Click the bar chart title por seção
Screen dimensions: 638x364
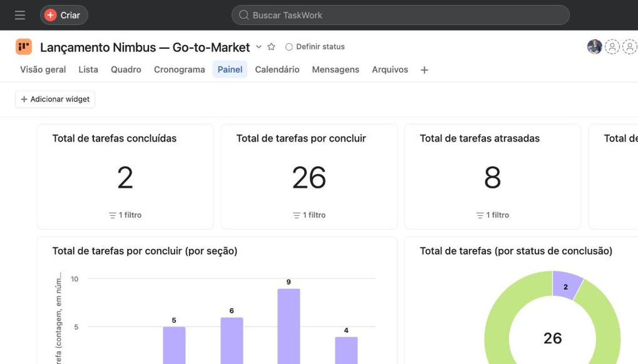click(x=145, y=251)
